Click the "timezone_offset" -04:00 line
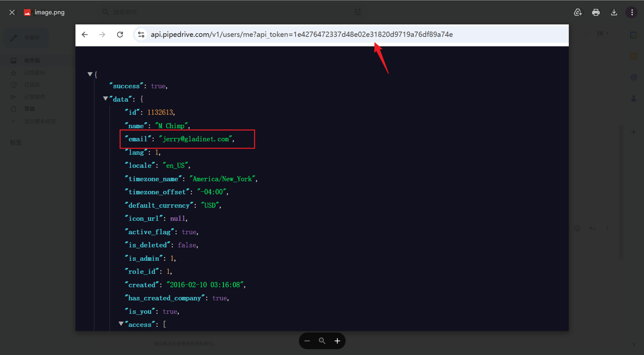This screenshot has height=355, width=644. (177, 192)
